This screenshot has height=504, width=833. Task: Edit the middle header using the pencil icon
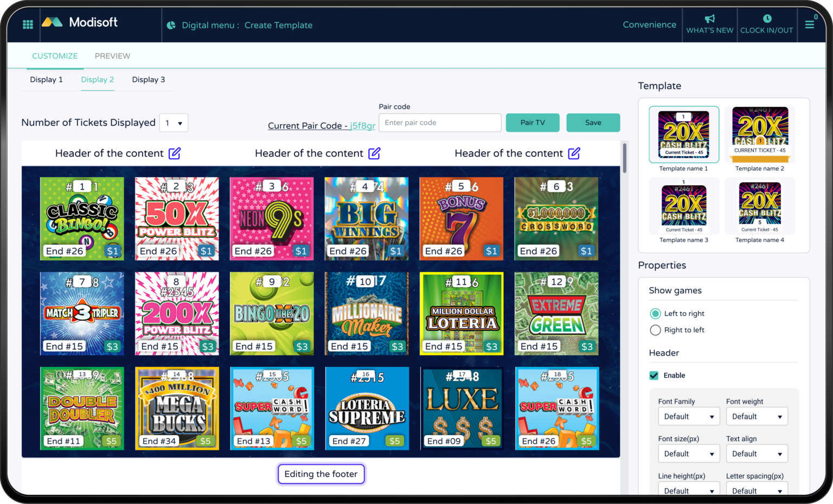(x=374, y=153)
